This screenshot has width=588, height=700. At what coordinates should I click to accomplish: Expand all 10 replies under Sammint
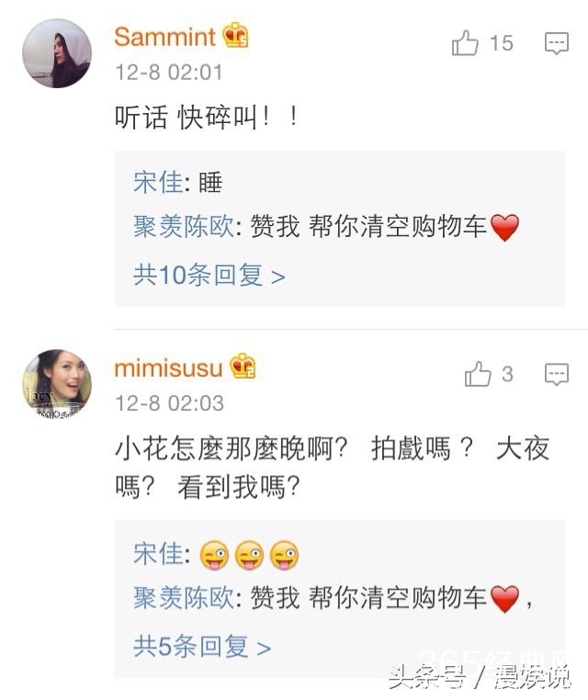click(x=209, y=275)
